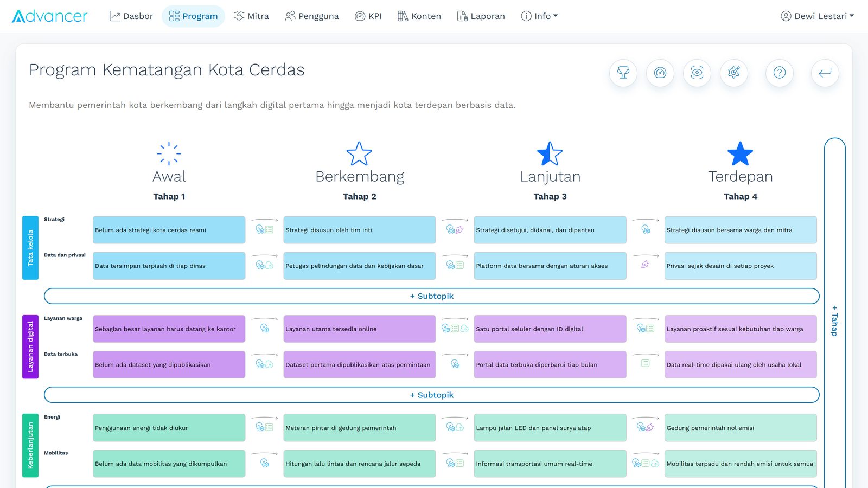The height and width of the screenshot is (488, 868).
Task: Click transition icons after 'Belum ada strategi' card
Action: (265, 229)
